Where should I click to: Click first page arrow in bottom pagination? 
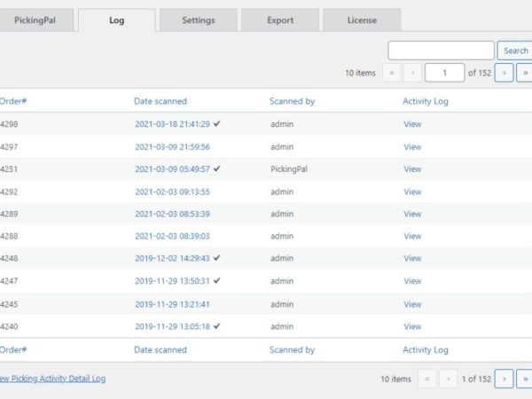[x=427, y=379]
